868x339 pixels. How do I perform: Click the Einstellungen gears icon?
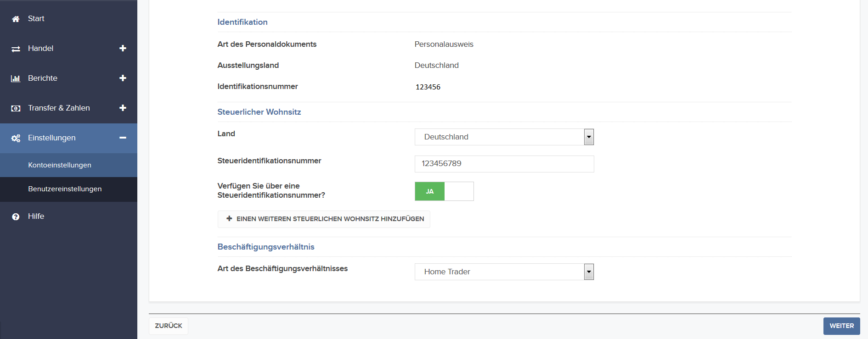coord(16,138)
